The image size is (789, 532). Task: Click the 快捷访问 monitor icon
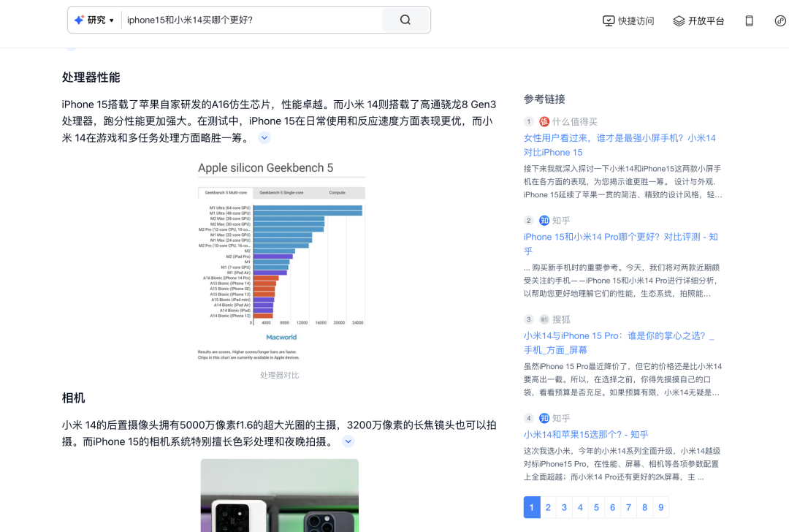coord(609,20)
